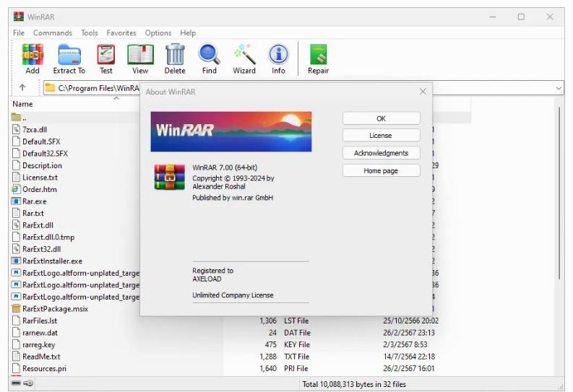Image resolution: width=573 pixels, height=392 pixels.
Task: Click the Home page button
Action: coord(381,170)
